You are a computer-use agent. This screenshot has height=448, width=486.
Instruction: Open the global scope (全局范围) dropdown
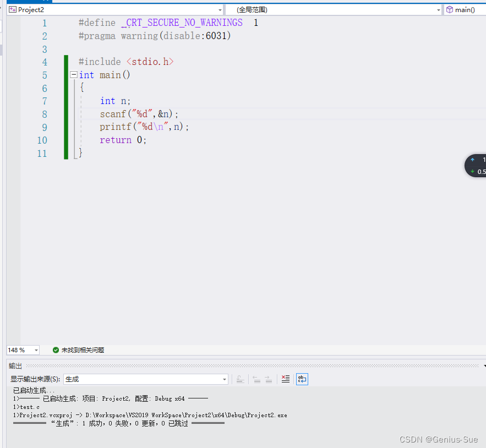438,10
